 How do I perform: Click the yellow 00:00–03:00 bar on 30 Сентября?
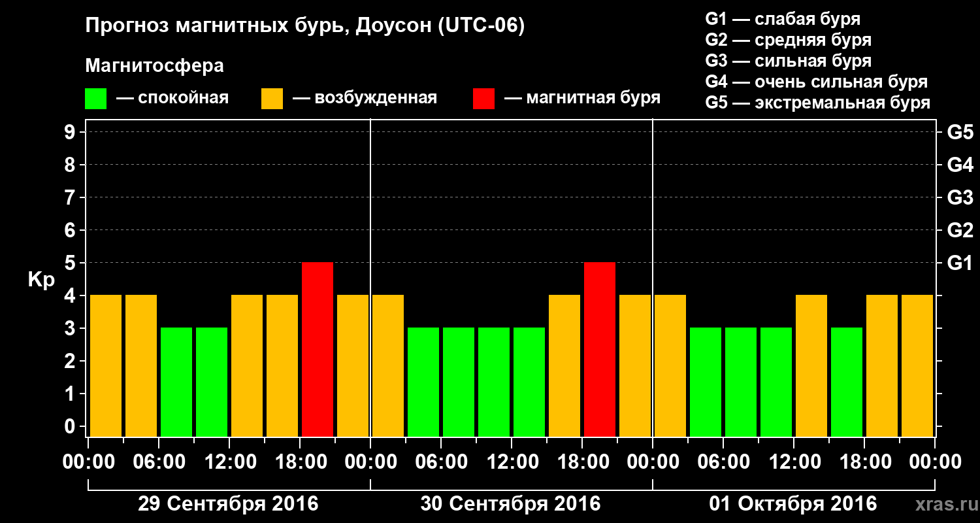388,366
